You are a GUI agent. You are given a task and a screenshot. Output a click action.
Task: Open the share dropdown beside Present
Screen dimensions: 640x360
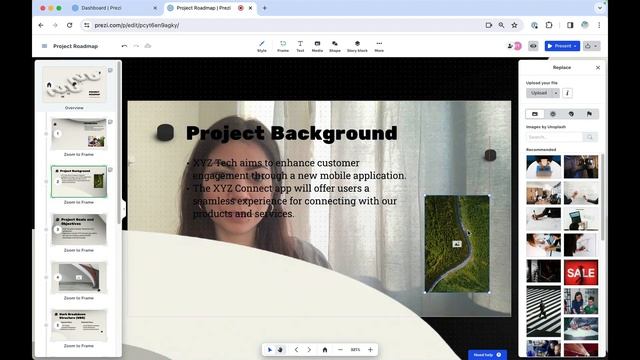point(591,46)
